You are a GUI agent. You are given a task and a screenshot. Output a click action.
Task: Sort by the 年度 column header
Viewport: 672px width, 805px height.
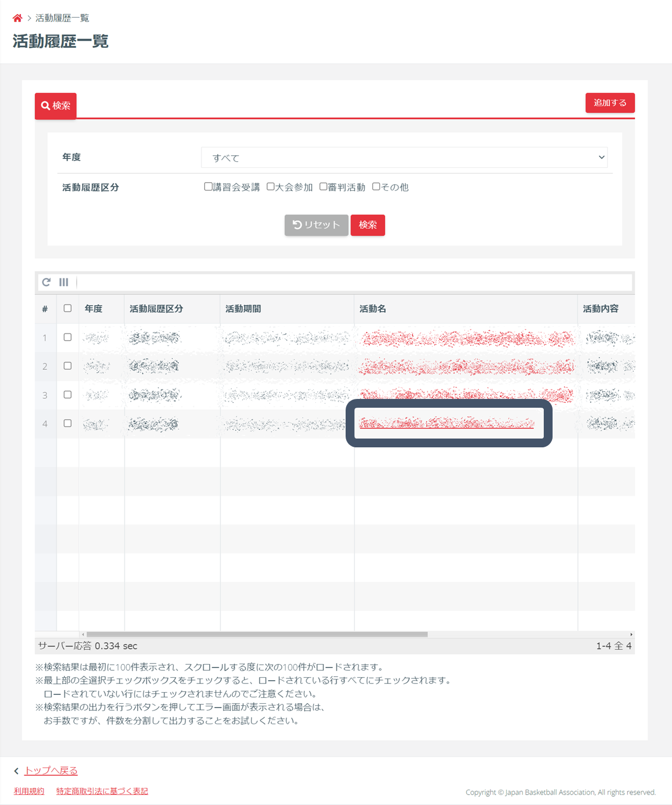pos(102,309)
